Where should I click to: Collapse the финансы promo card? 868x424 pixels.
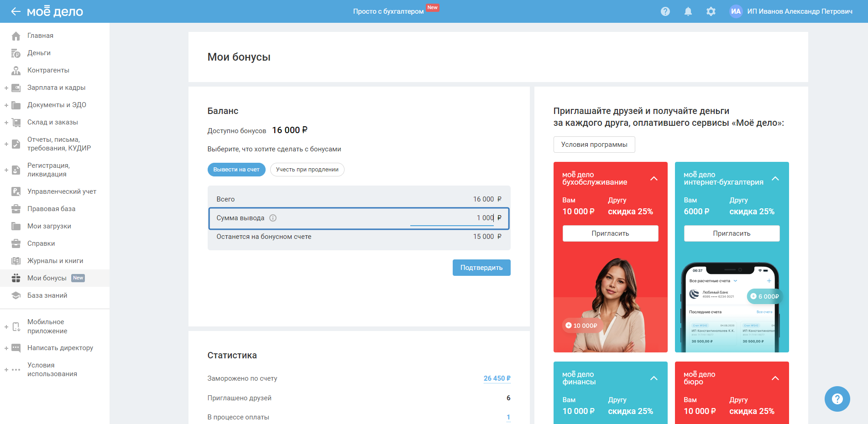(654, 378)
